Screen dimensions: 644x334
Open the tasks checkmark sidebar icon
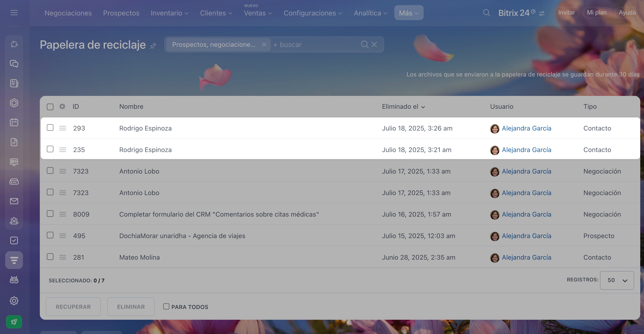(x=14, y=240)
